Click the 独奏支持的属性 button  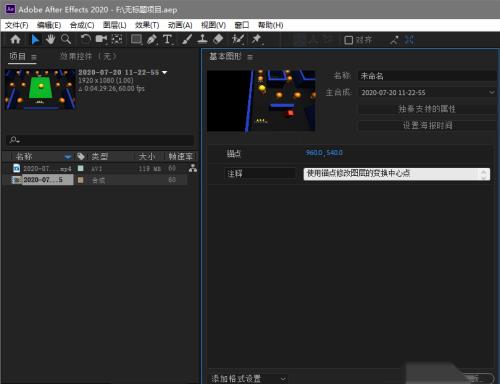(x=427, y=109)
